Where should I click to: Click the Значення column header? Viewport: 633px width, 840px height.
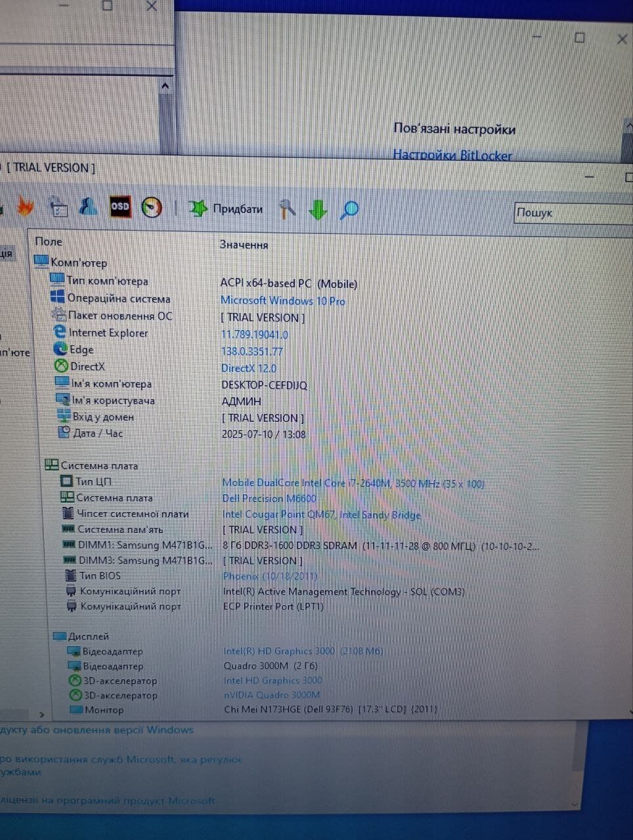pos(244,245)
